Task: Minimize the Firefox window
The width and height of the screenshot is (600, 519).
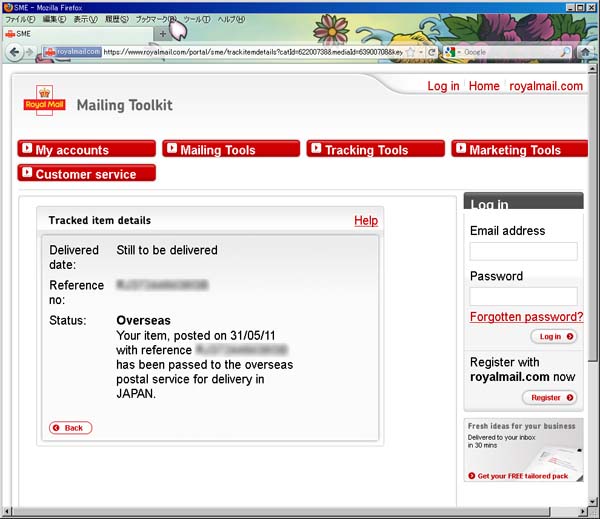Action: tap(570, 7)
